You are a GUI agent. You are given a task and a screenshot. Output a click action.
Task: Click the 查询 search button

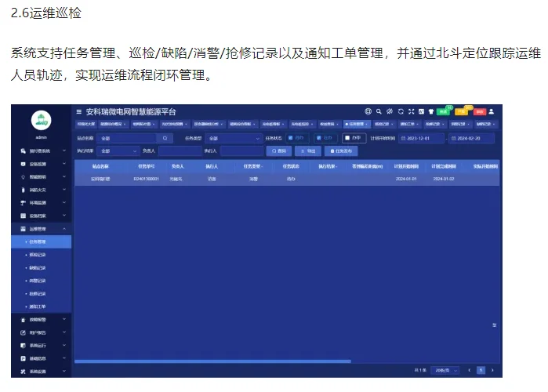click(279, 151)
